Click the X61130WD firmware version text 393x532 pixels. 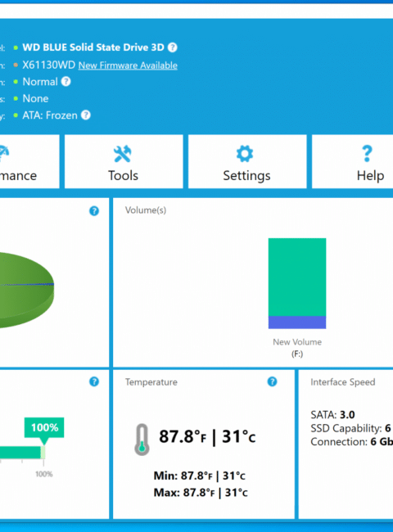tap(49, 65)
